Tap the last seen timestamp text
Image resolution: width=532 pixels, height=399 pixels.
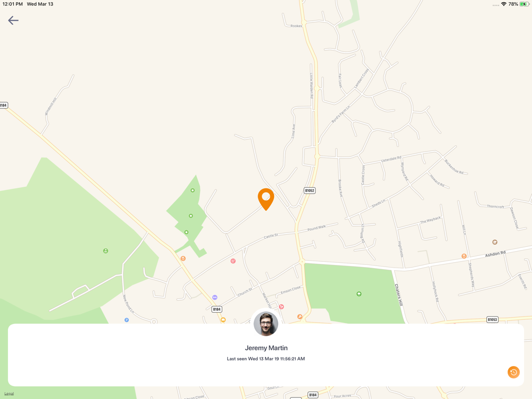pos(266,359)
